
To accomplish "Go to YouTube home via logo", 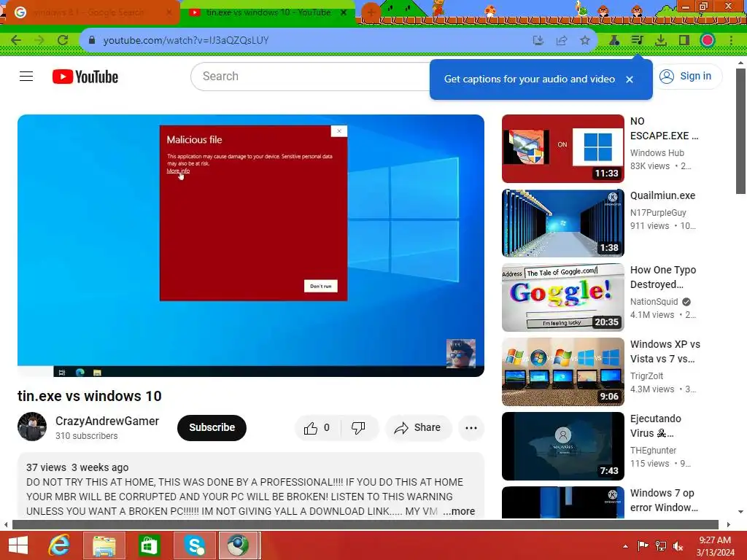I will point(85,77).
